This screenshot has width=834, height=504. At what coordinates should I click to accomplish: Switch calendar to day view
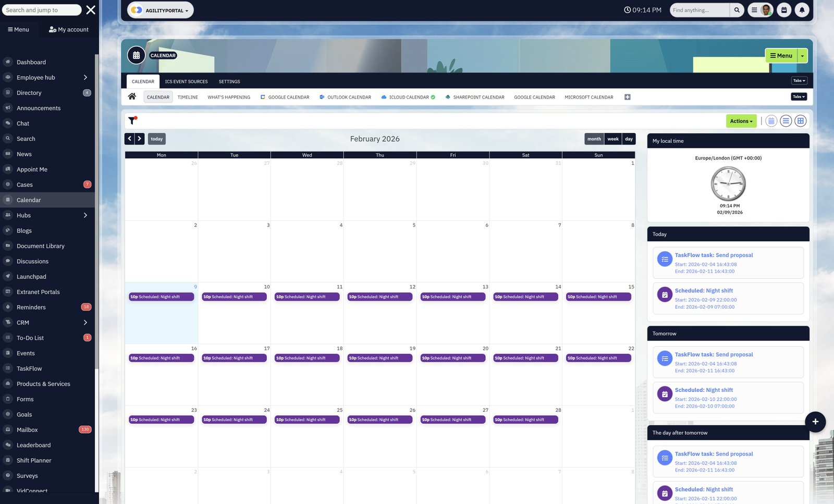(629, 139)
